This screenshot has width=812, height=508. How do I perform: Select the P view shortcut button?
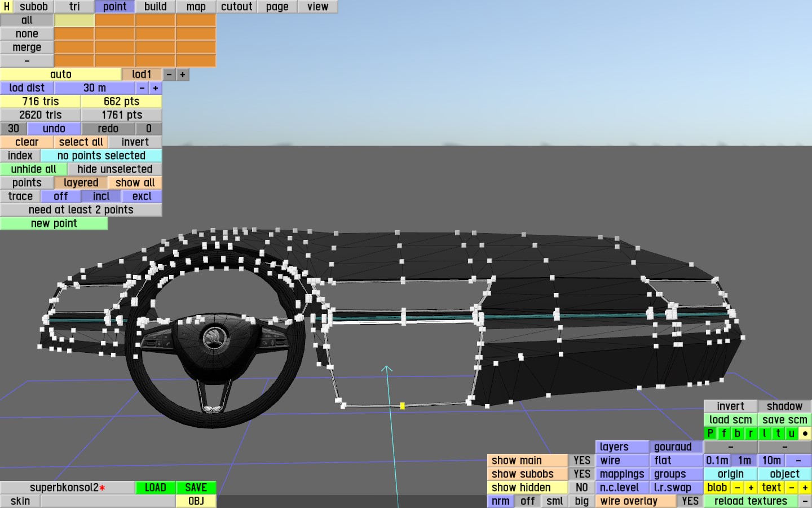click(710, 433)
